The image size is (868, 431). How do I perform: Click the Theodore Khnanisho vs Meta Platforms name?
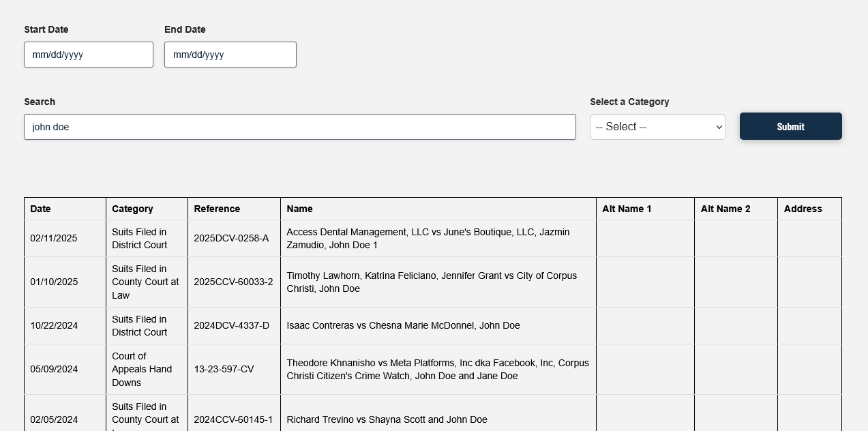tap(438, 370)
